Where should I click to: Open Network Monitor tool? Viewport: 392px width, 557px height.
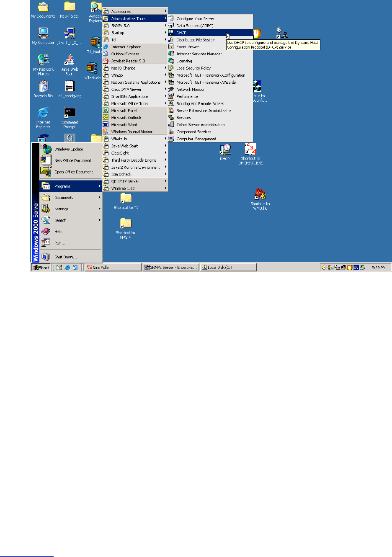point(210,89)
